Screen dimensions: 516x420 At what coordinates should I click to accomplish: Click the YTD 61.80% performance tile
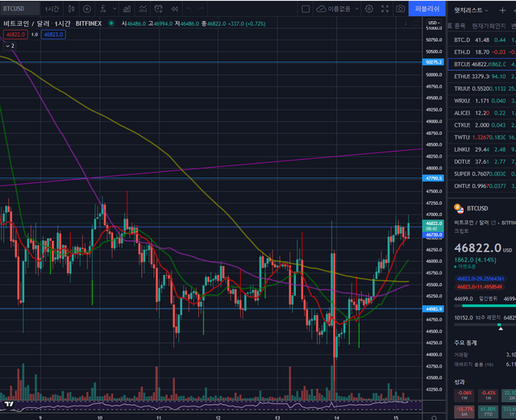point(488,411)
